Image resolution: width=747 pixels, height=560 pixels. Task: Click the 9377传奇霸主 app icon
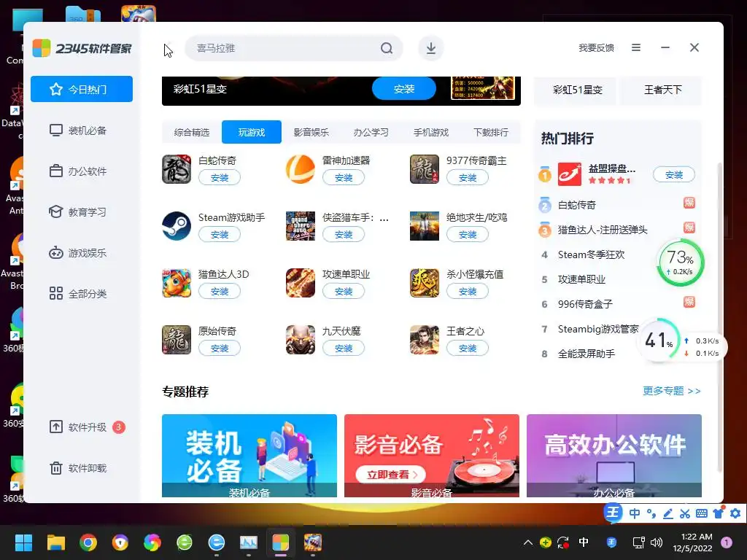coord(424,169)
